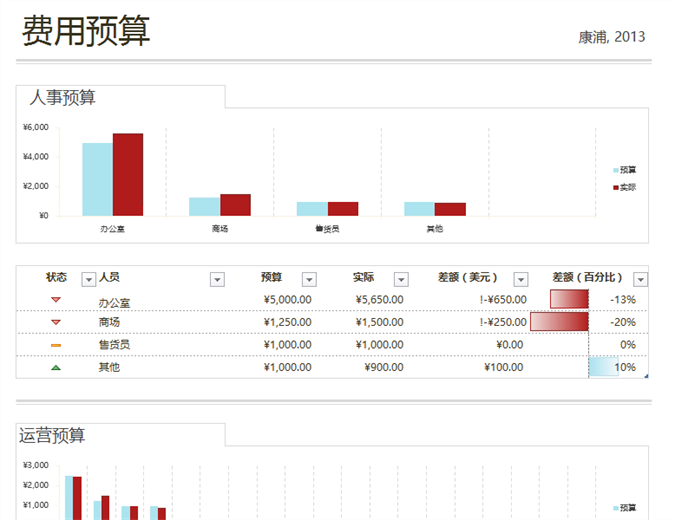Screen dimensions: 675x520
Task: Click the 售货员 axis label under the chart
Action: click(x=327, y=229)
